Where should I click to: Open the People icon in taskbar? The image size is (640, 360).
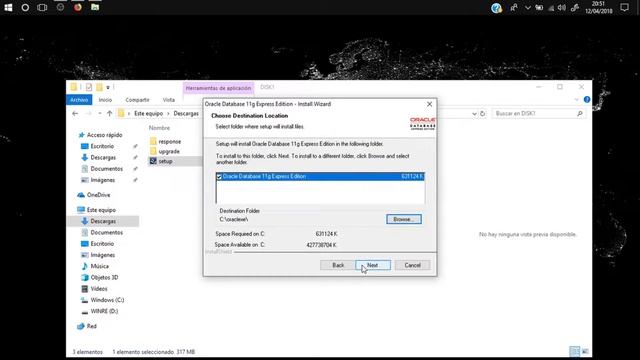point(513,7)
